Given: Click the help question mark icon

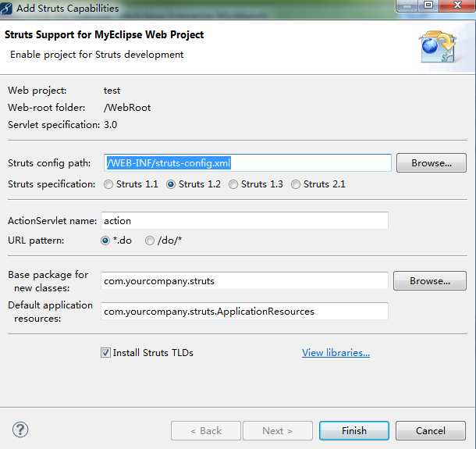Looking at the screenshot, I should [20, 429].
